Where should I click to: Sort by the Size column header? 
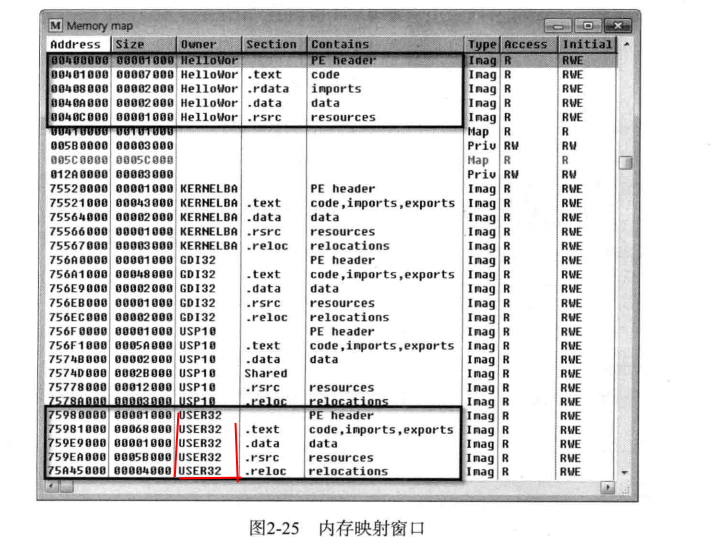point(144,44)
